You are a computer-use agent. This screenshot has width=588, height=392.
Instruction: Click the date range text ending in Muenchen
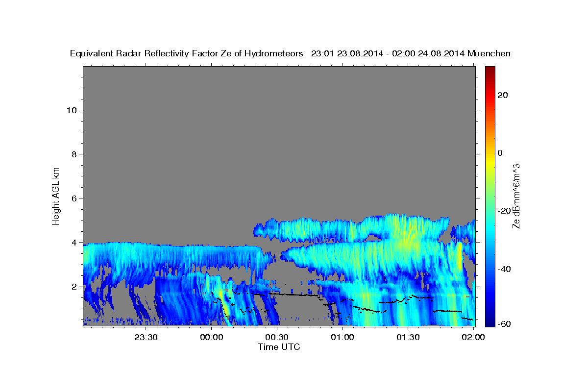click(x=411, y=53)
